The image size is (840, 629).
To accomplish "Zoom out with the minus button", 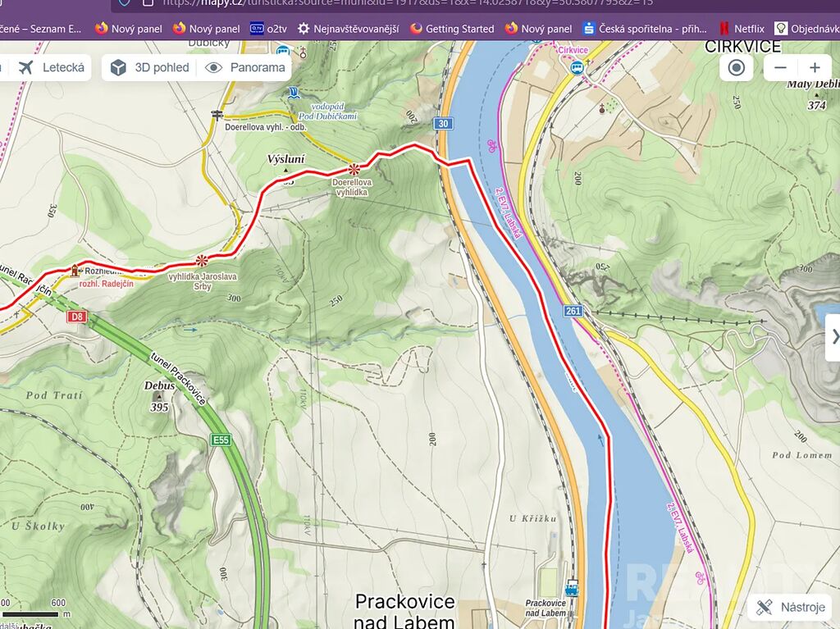I will (x=780, y=67).
